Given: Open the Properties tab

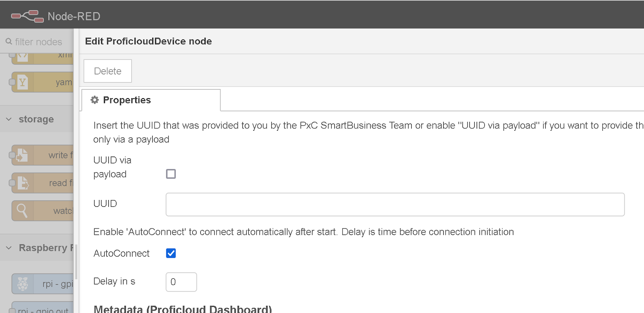Looking at the screenshot, I should click(151, 100).
